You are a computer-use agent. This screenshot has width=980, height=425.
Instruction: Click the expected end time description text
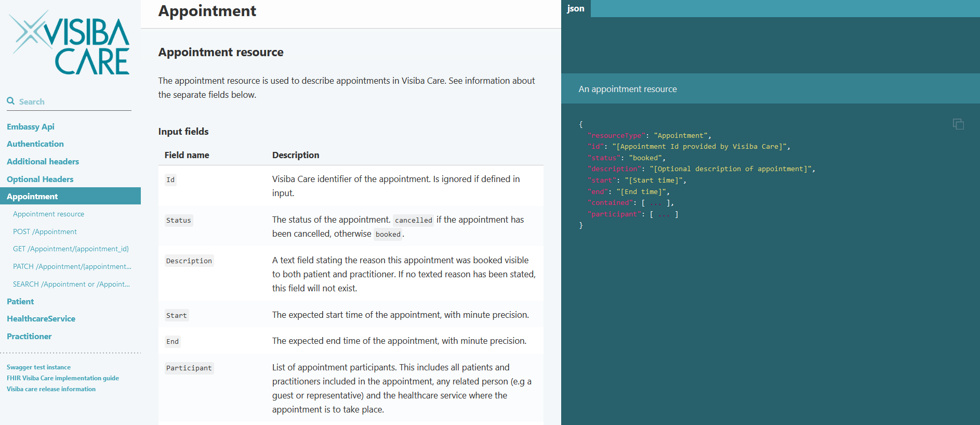coord(400,341)
